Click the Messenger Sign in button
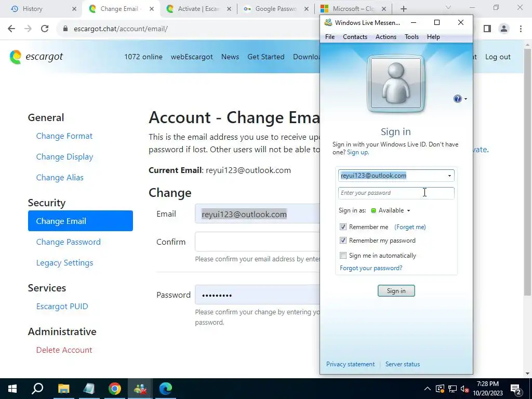532x399 pixels. (396, 291)
